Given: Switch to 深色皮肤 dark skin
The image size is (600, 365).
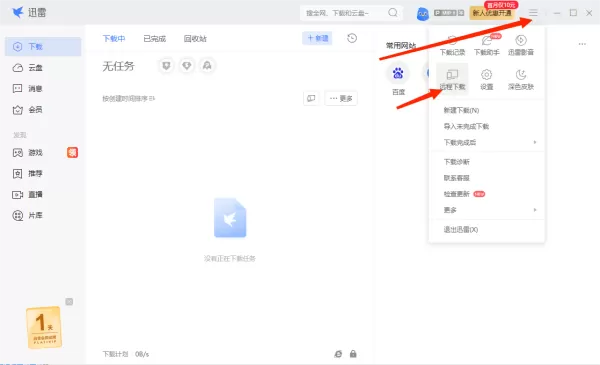Looking at the screenshot, I should coord(521,80).
